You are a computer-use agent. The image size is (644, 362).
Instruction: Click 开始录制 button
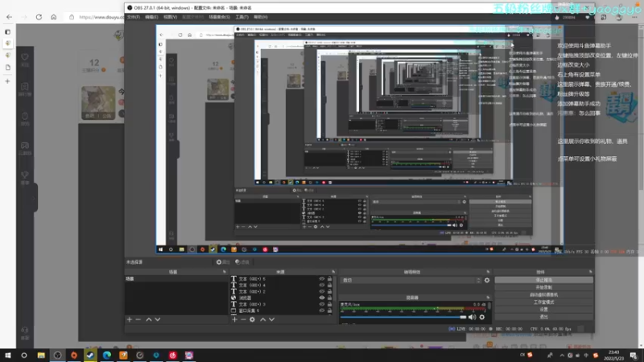544,287
